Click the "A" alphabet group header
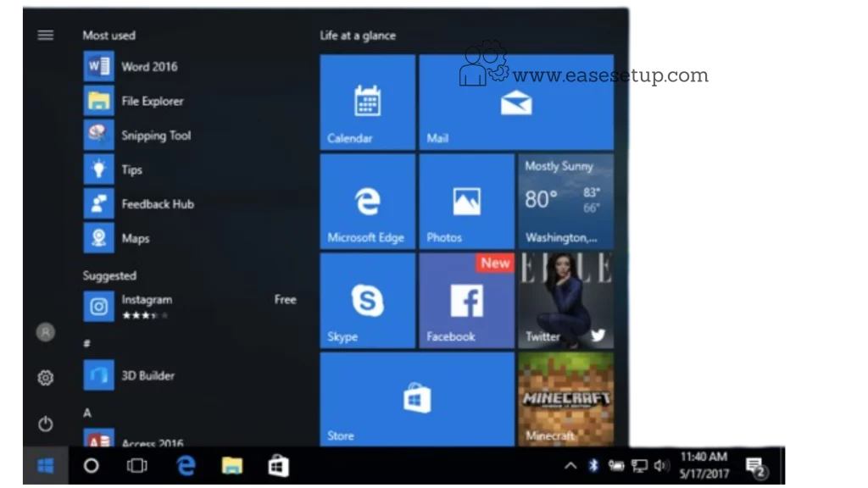868x488 pixels. point(87,413)
